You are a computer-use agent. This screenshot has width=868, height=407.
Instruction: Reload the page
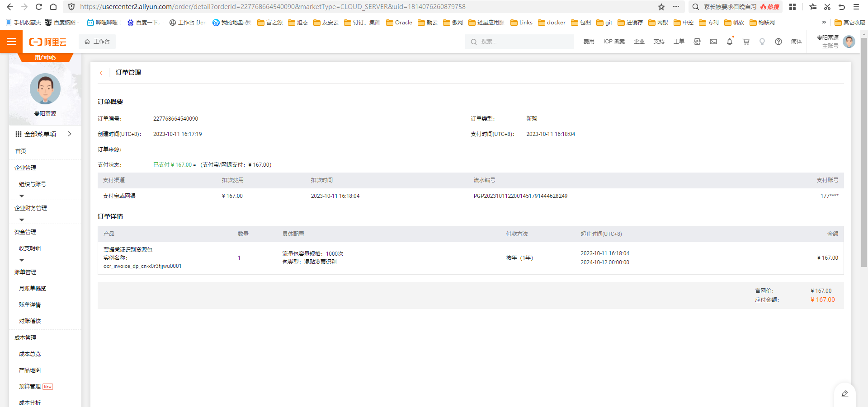pyautogui.click(x=39, y=7)
